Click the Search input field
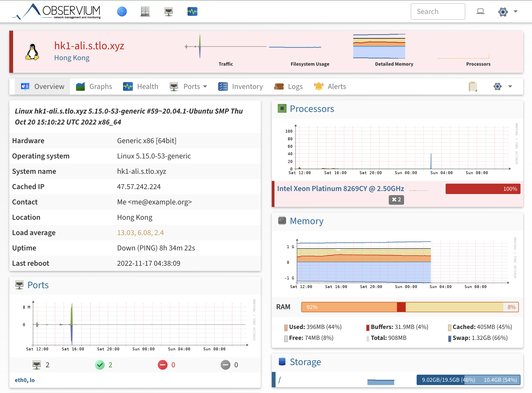Image resolution: width=532 pixels, height=393 pixels. click(x=438, y=11)
